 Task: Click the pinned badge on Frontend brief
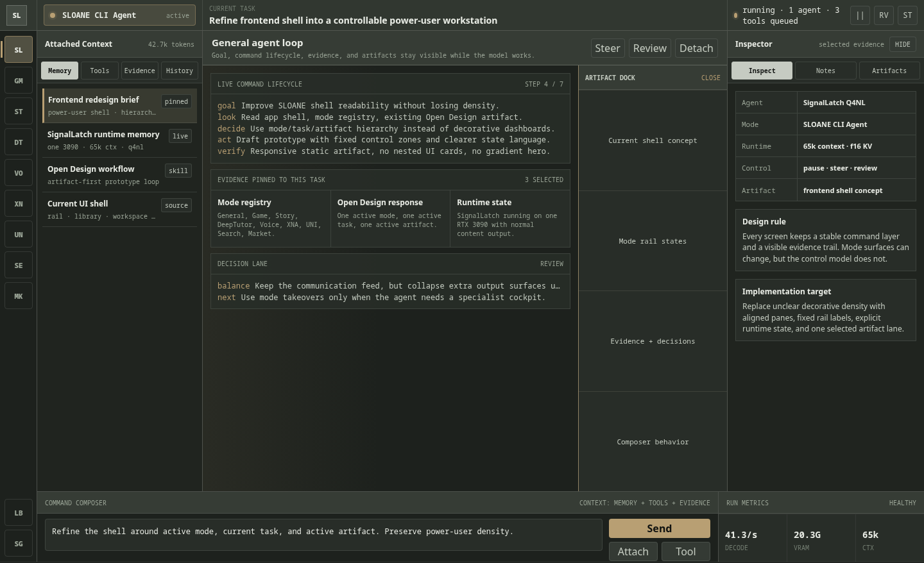pos(176,101)
